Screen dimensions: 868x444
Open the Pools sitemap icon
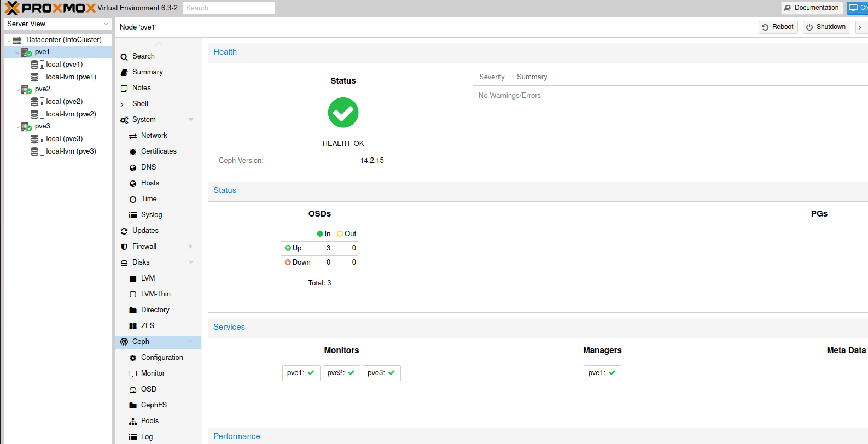coord(133,422)
